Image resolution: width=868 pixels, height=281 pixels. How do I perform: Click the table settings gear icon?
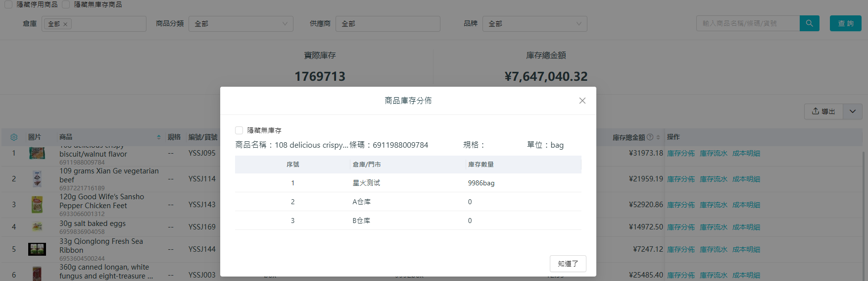tap(14, 137)
